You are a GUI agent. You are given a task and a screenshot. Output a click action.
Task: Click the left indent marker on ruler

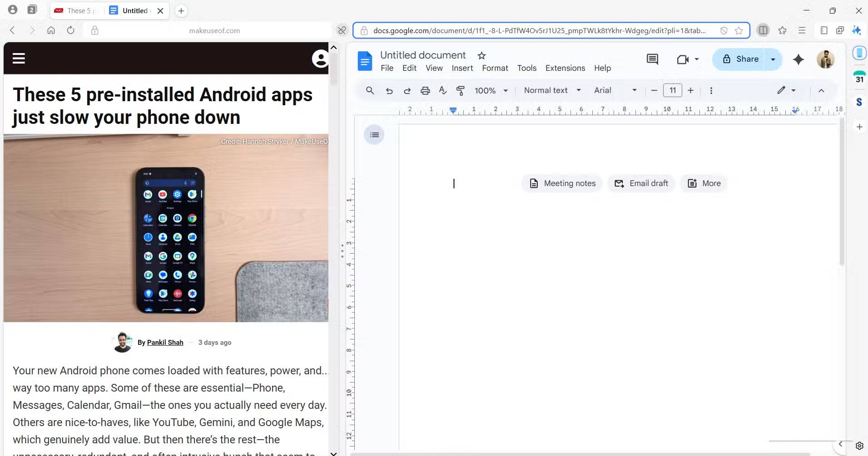click(453, 110)
